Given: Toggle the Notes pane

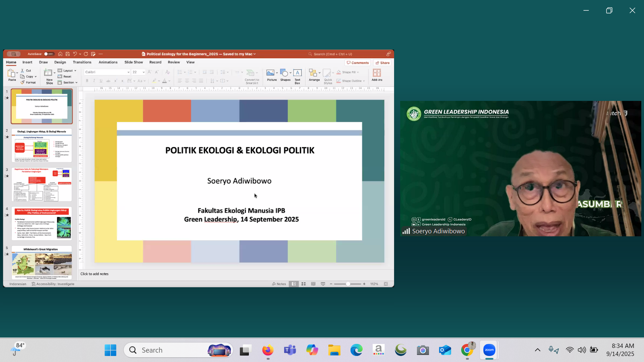Looking at the screenshot, I should pyautogui.click(x=279, y=284).
